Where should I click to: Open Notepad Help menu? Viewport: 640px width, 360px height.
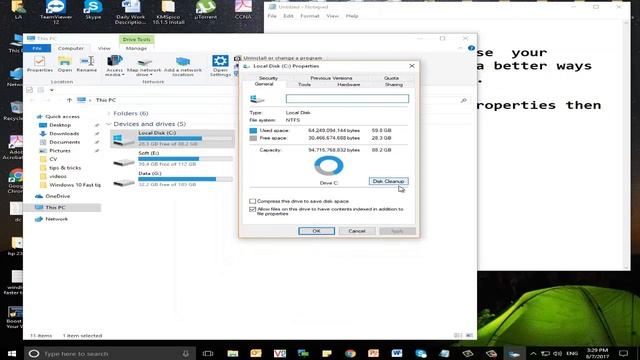coord(352,16)
